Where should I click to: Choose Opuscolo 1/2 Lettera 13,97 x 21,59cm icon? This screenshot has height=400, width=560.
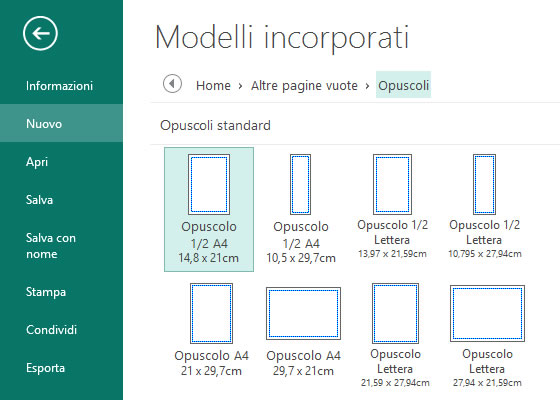coord(392,184)
